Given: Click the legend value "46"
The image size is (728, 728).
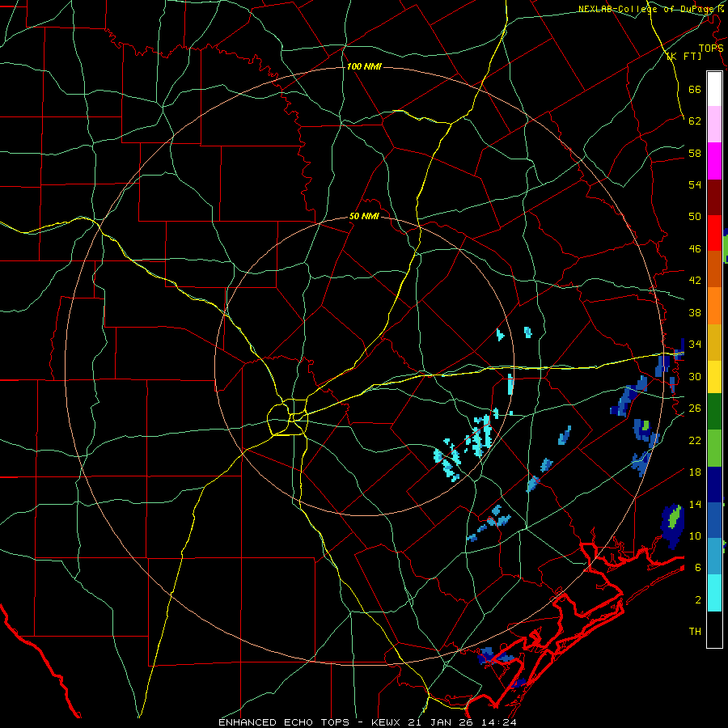Looking at the screenshot, I should (x=695, y=249).
